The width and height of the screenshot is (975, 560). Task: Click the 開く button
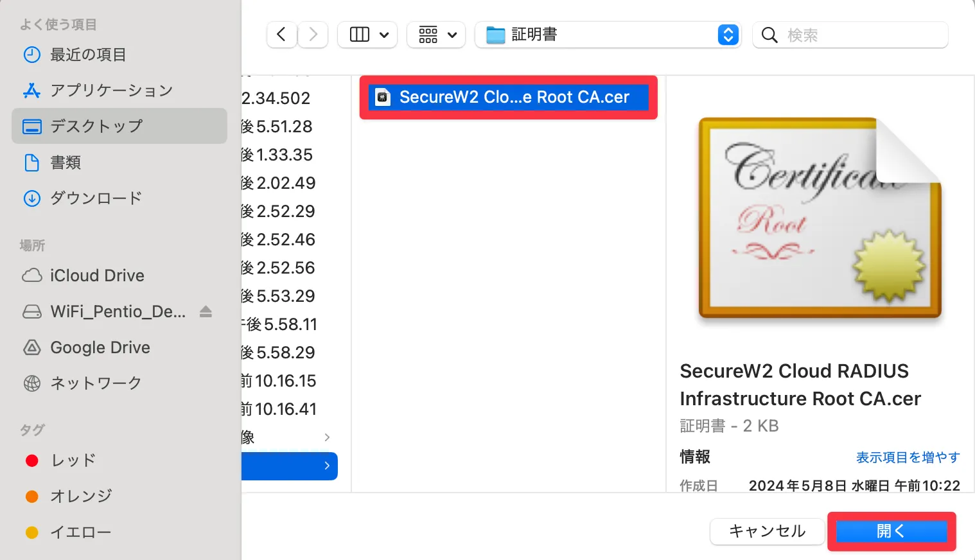click(892, 531)
